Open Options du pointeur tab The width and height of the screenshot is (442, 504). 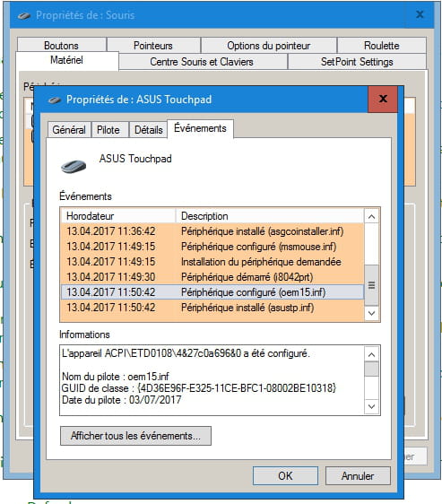pyautogui.click(x=269, y=46)
